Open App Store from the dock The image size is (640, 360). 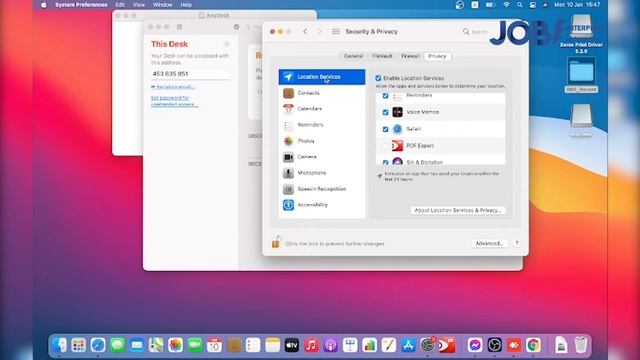408,345
